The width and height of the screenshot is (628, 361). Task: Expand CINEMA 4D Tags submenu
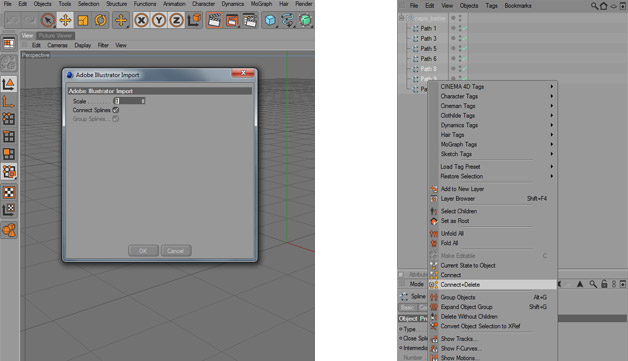493,87
